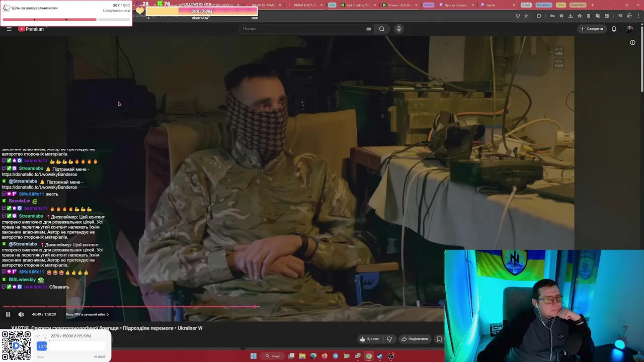The width and height of the screenshot is (644, 362).
Task: Expand chapter 'Роль FPV в сучасній війні'
Action: coord(87,314)
